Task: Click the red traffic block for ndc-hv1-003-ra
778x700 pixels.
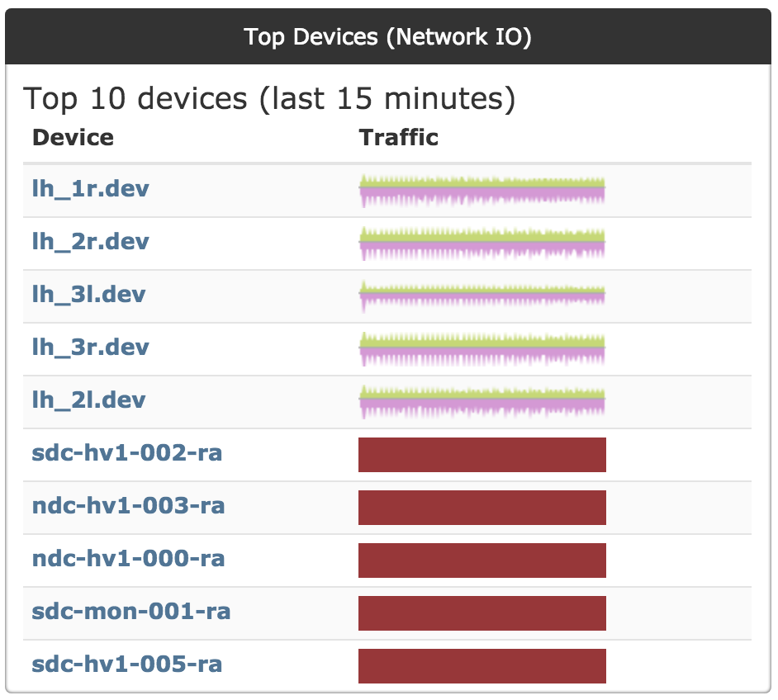Action: (482, 508)
